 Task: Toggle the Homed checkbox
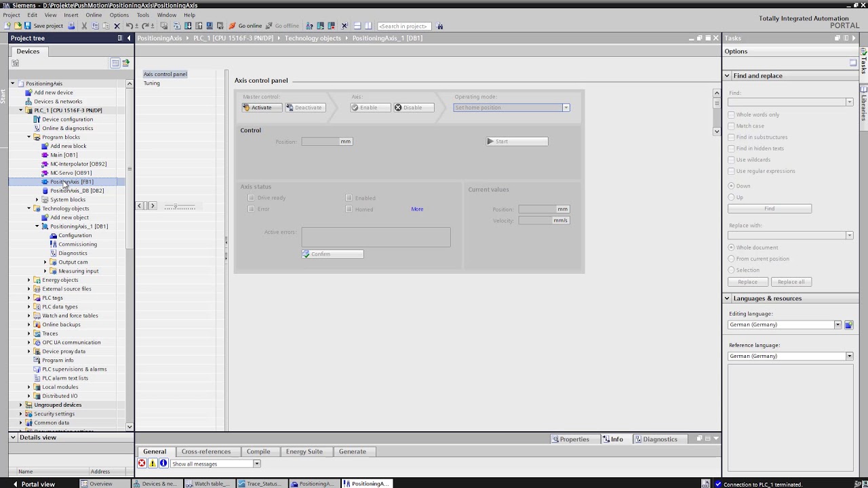(x=349, y=209)
